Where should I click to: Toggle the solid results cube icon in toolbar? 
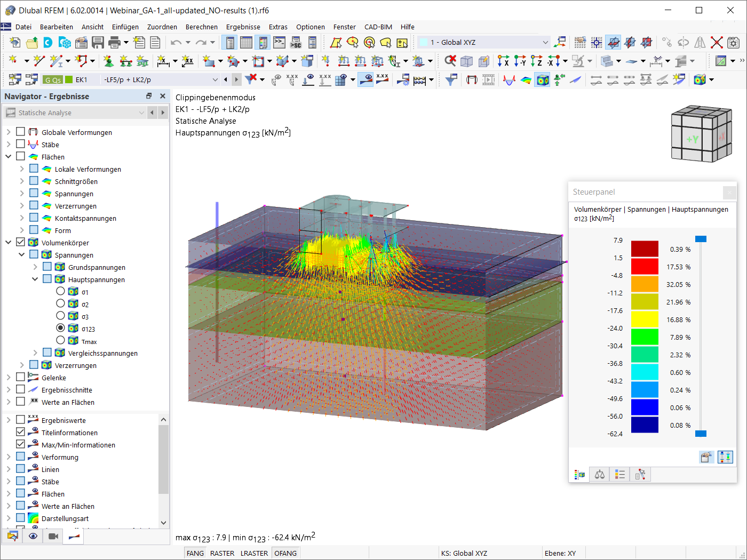(543, 80)
